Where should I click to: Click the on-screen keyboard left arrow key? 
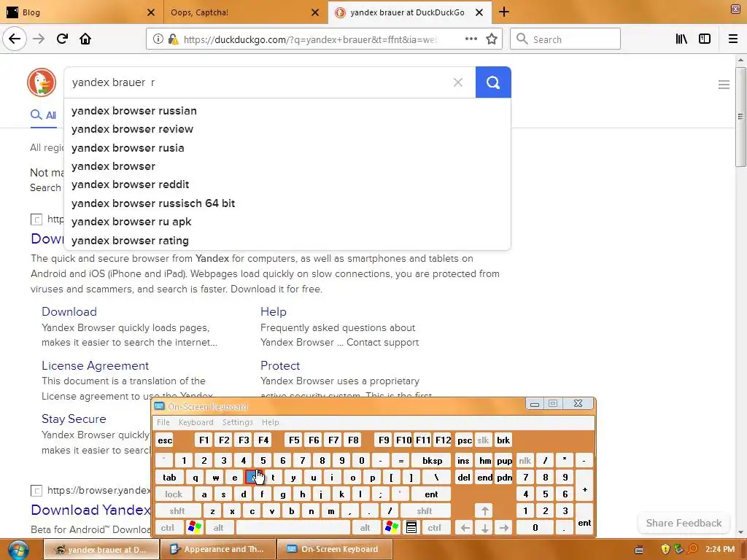click(x=465, y=528)
